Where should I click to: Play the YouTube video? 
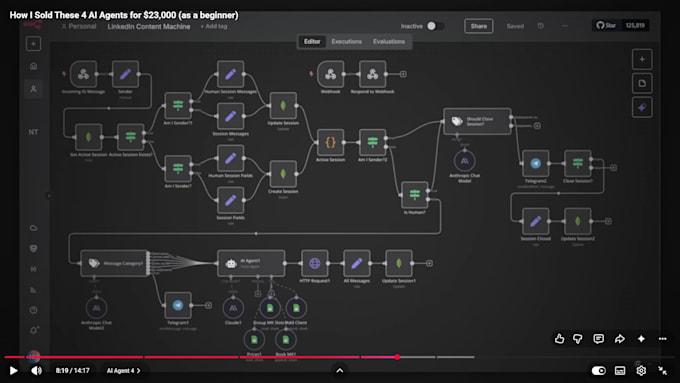(13, 370)
